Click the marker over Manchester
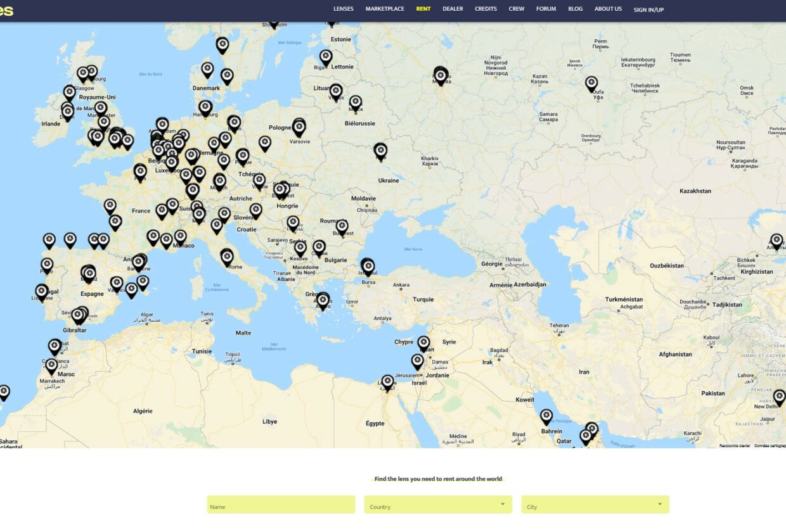Viewport: 786px width, 532px height. [101, 109]
